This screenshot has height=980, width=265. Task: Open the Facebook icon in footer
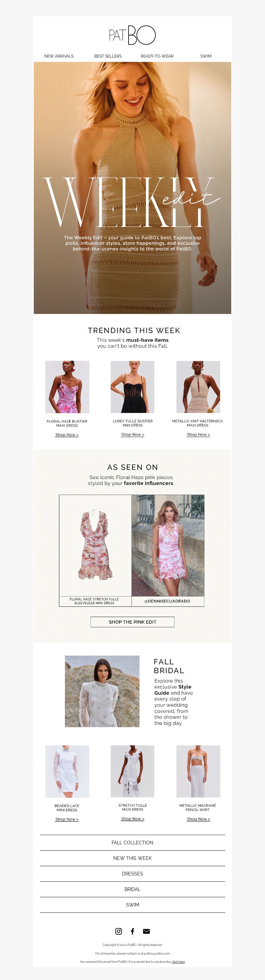coord(132,931)
